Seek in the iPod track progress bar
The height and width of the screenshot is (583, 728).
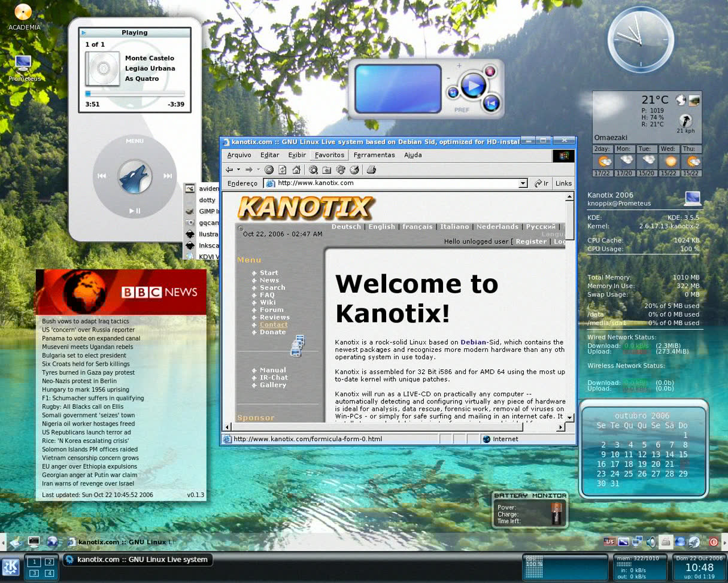click(x=135, y=93)
